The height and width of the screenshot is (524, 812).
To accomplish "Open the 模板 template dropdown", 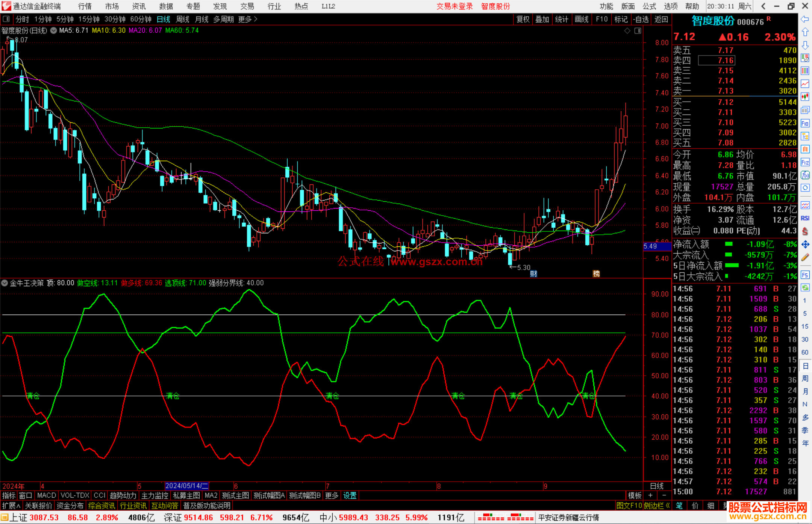I will point(635,495).
